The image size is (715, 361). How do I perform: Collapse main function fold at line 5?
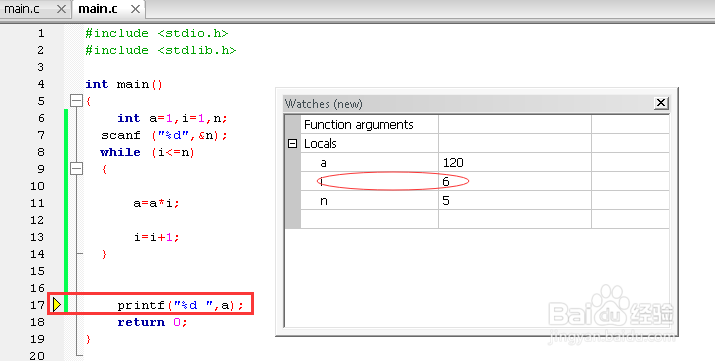(x=76, y=101)
